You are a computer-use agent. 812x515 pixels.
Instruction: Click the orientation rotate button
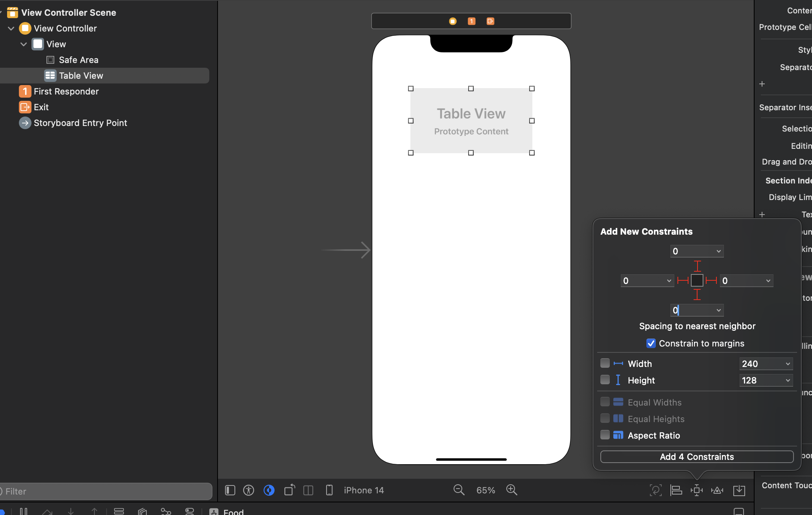tap(290, 490)
